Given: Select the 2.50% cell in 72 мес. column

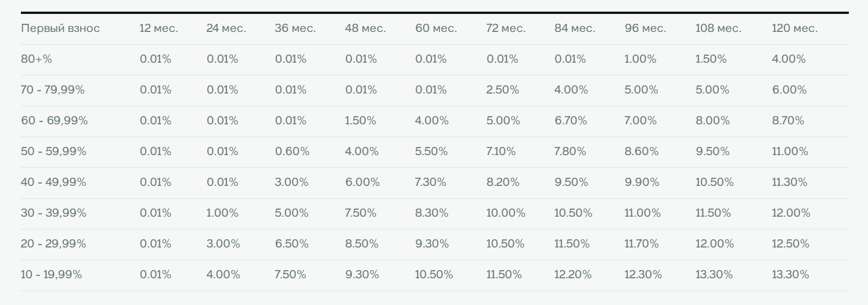Looking at the screenshot, I should point(503,90).
